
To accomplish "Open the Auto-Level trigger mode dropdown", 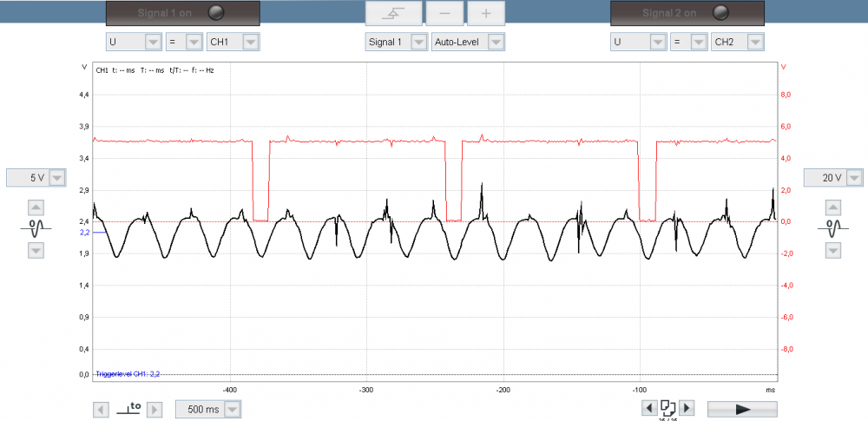I will click(x=495, y=42).
